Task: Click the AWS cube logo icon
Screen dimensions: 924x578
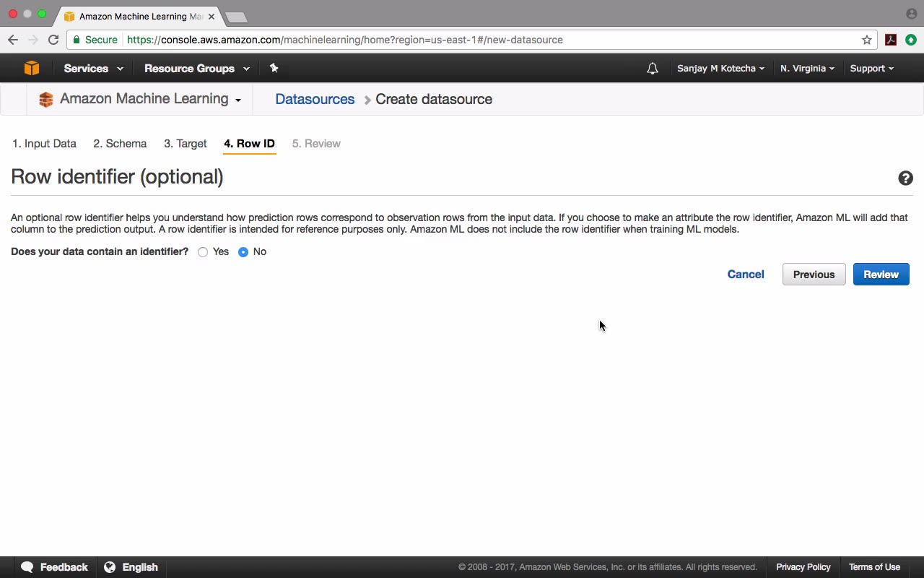Action: [x=32, y=68]
